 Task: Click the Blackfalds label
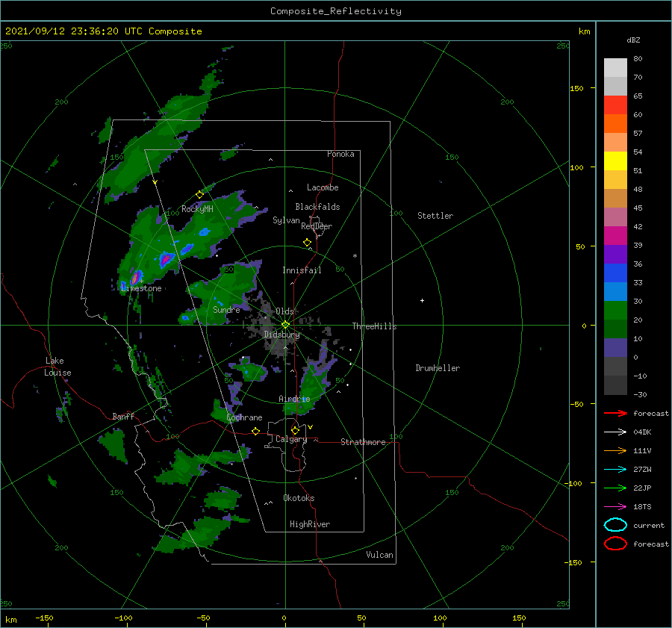click(317, 207)
